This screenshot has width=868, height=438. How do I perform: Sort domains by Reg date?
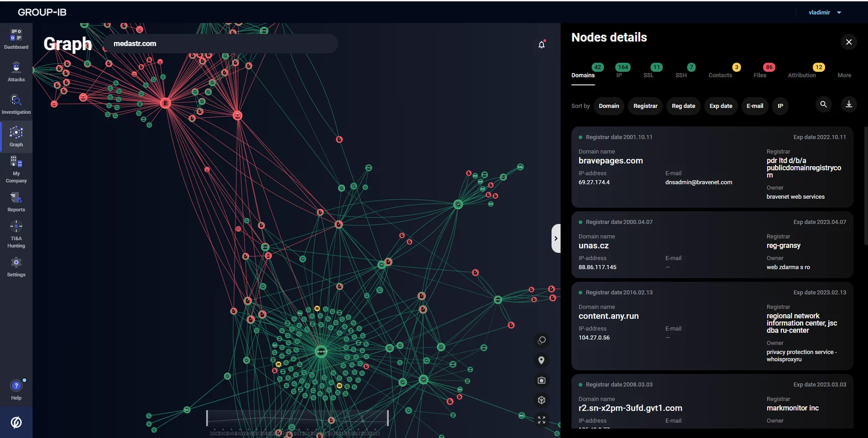pos(683,106)
